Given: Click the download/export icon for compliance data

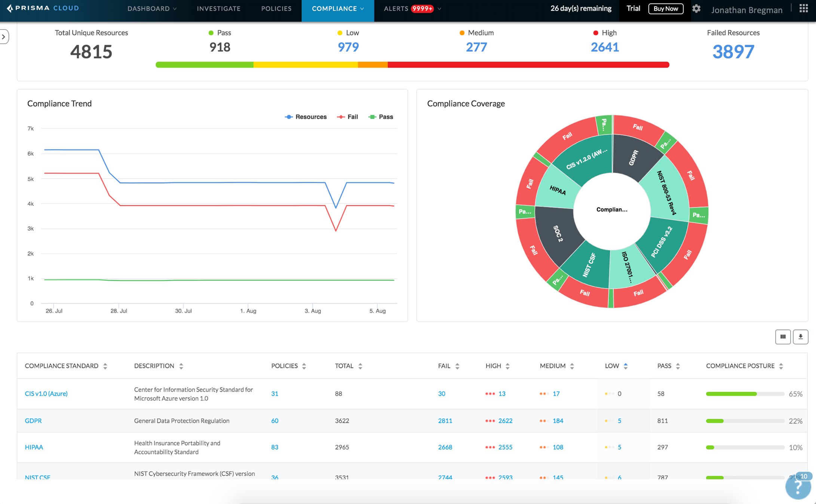Looking at the screenshot, I should [801, 336].
